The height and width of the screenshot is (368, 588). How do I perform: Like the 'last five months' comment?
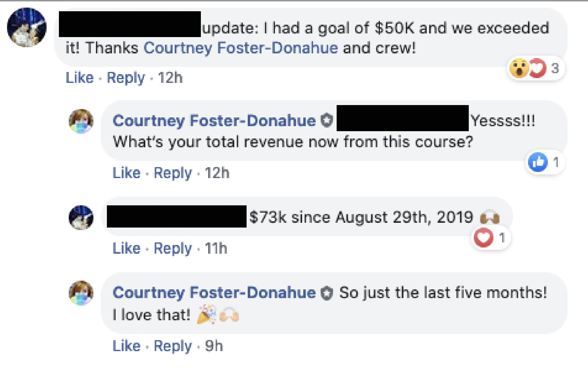click(x=126, y=346)
